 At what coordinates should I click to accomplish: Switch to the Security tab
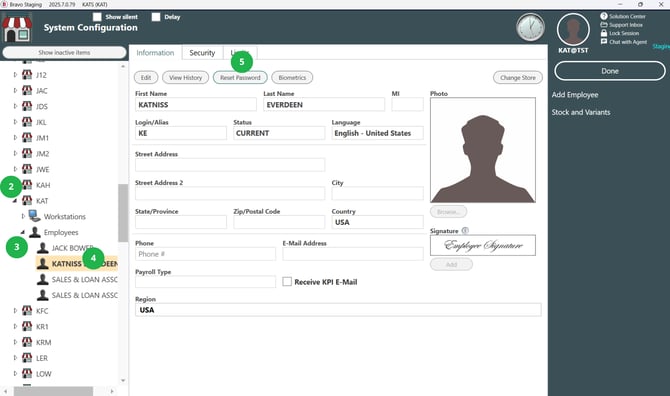coord(202,53)
